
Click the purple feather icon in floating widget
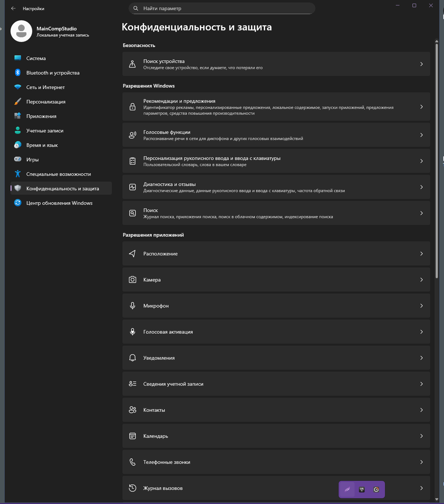pyautogui.click(x=347, y=490)
